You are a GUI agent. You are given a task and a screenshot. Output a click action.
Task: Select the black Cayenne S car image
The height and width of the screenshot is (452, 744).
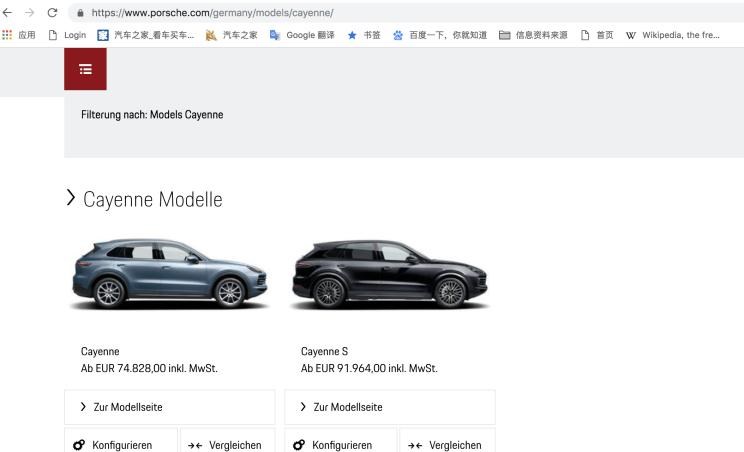[390, 274]
